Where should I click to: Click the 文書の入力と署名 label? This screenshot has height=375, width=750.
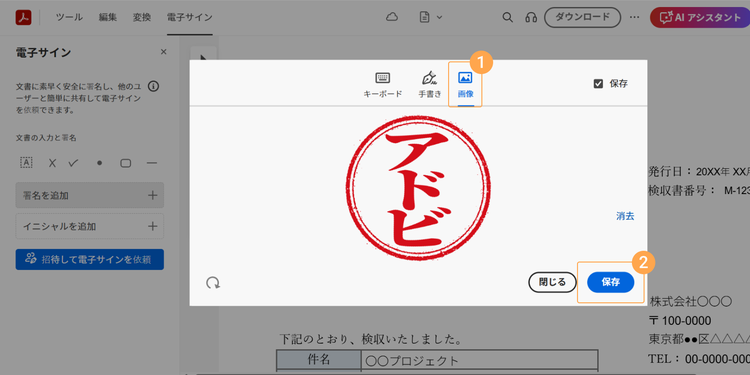46,138
